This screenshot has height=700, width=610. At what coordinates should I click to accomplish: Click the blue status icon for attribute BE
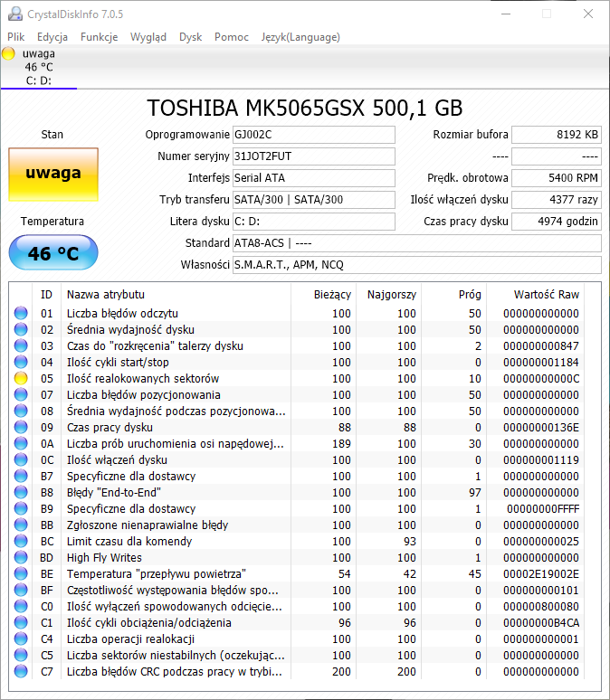(x=21, y=573)
